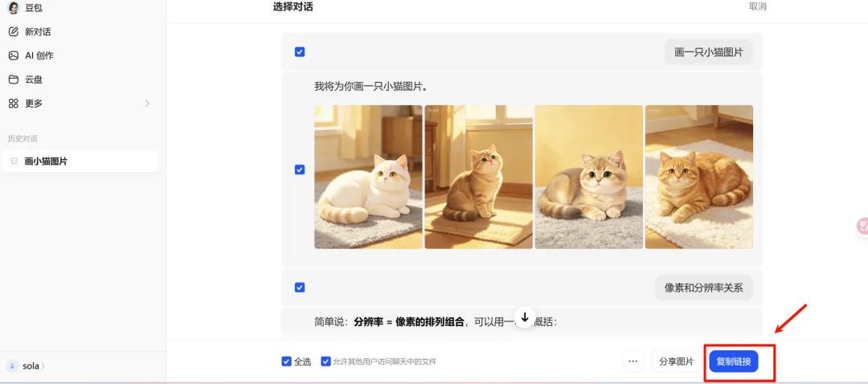
Task: Toggle the 全选 checkbox
Action: click(286, 362)
